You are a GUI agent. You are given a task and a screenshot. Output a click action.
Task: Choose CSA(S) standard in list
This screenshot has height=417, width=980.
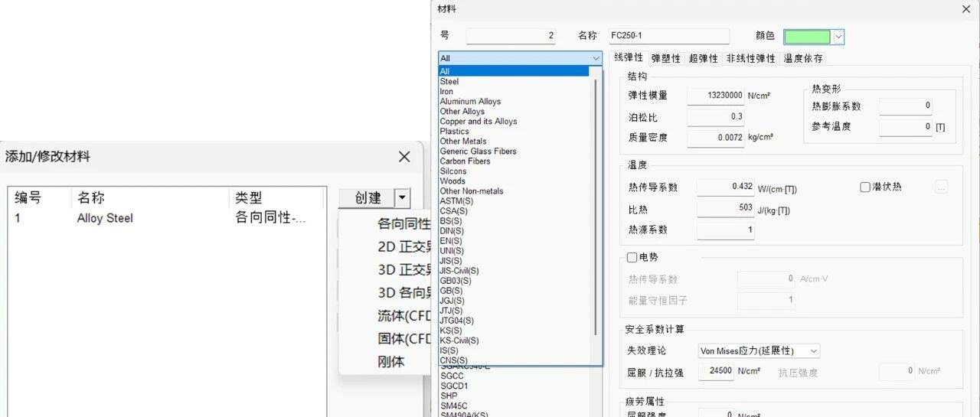453,210
